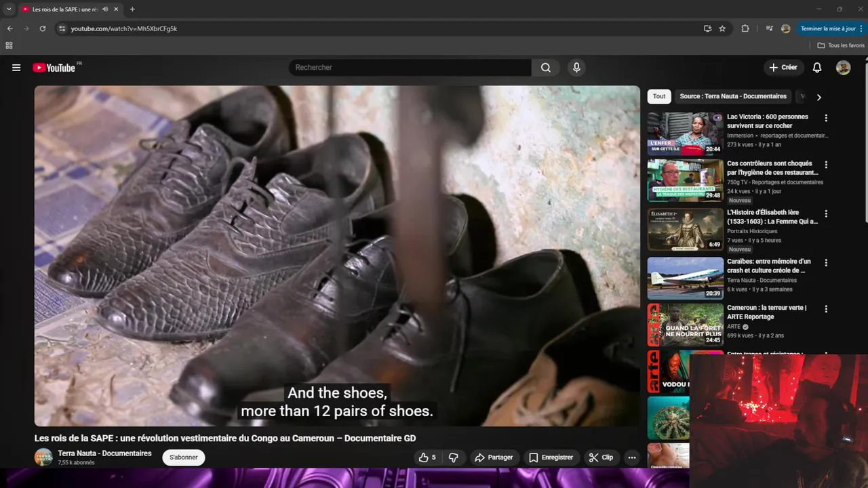Open 'Cameroun : la terreur verte' title
The image size is (868, 488).
[x=767, y=312]
